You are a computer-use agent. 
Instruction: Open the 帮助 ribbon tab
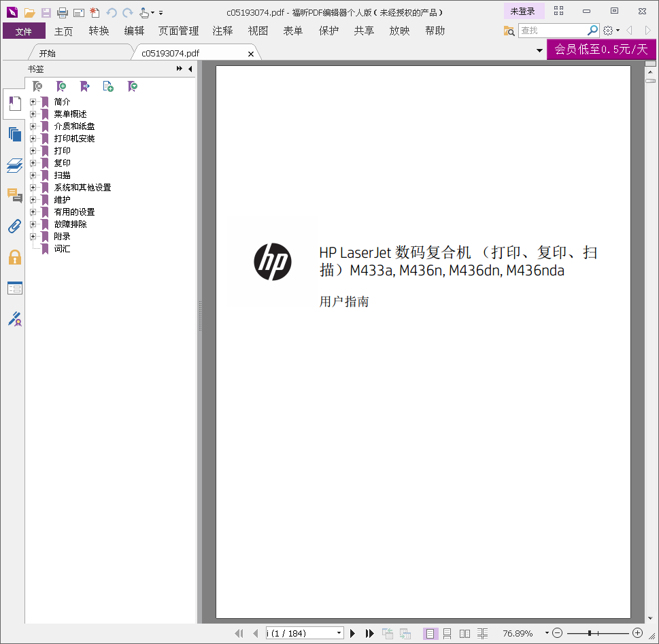tap(435, 31)
